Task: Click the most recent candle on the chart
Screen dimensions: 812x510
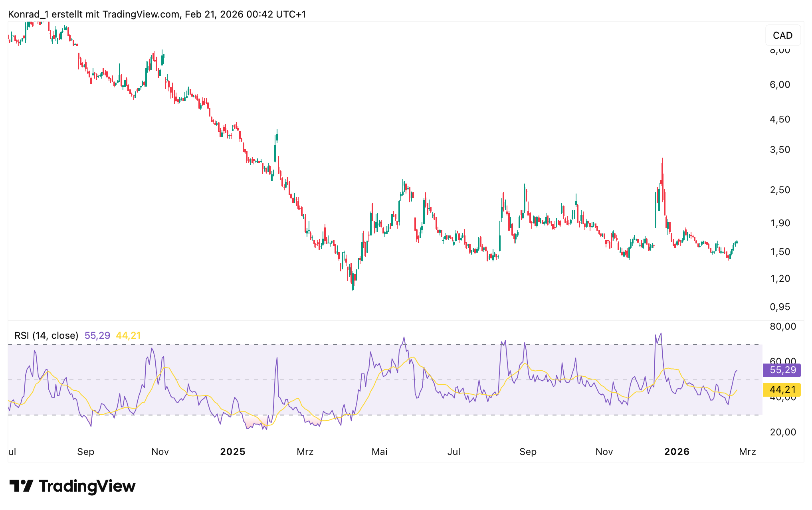Action: 736,242
